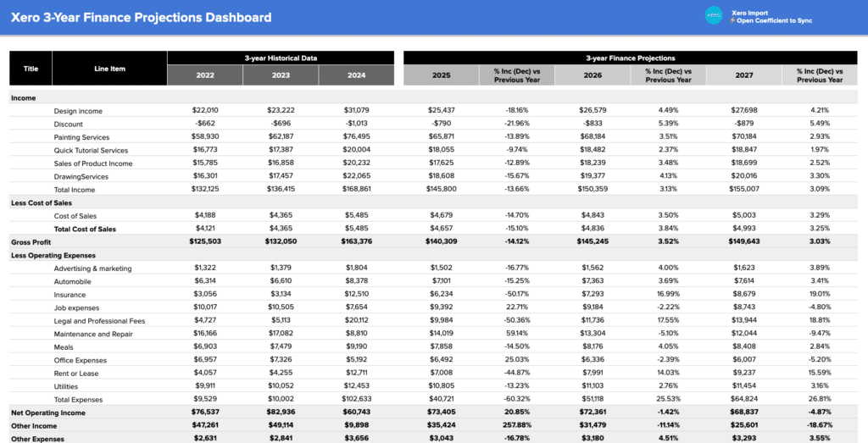The height and width of the screenshot is (443, 868).
Task: Click the Less Operating Expenses heading
Action: 53,255
